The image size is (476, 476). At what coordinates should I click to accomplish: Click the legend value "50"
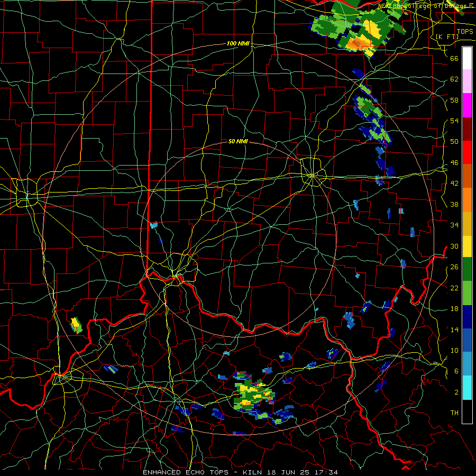454,141
